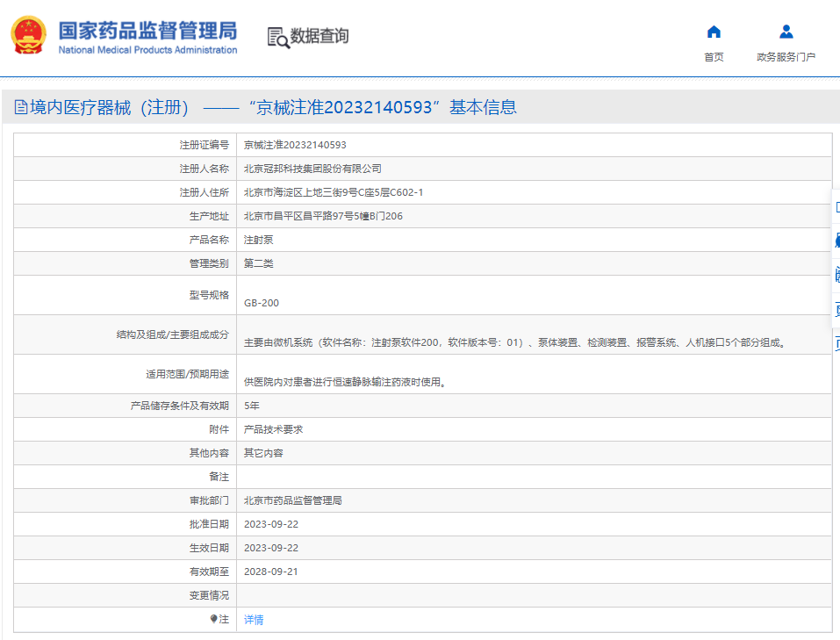Open the 数据查询 heading text
This screenshot has height=640, width=840.
319,36
